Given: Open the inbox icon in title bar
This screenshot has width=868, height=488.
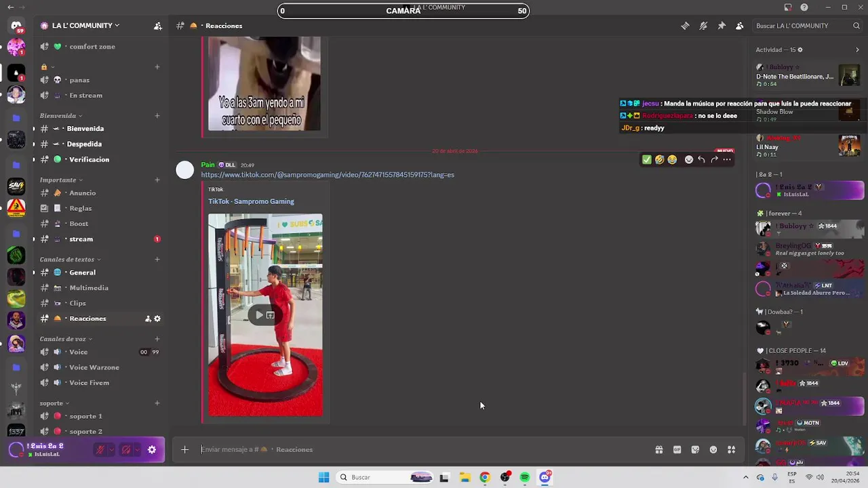Looking at the screenshot, I should 788,7.
